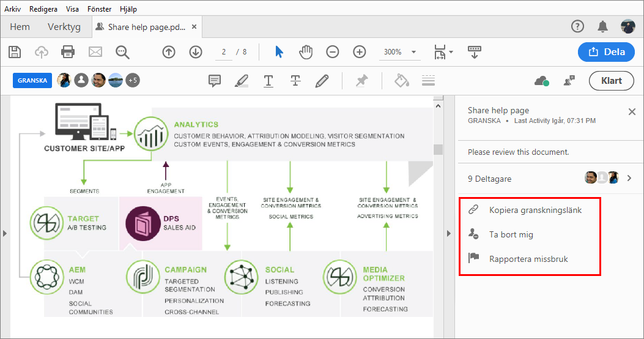Select the highlight text tool
The height and width of the screenshot is (339, 644).
coord(242,81)
